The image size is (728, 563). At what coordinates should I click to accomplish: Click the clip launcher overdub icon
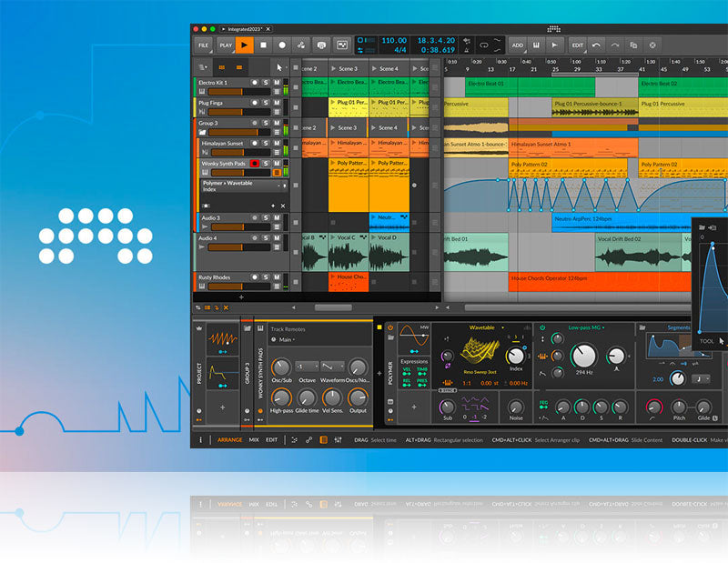[342, 45]
